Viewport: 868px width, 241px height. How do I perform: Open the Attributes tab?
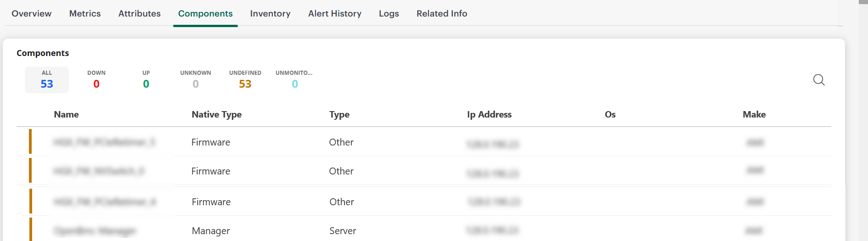tap(140, 14)
